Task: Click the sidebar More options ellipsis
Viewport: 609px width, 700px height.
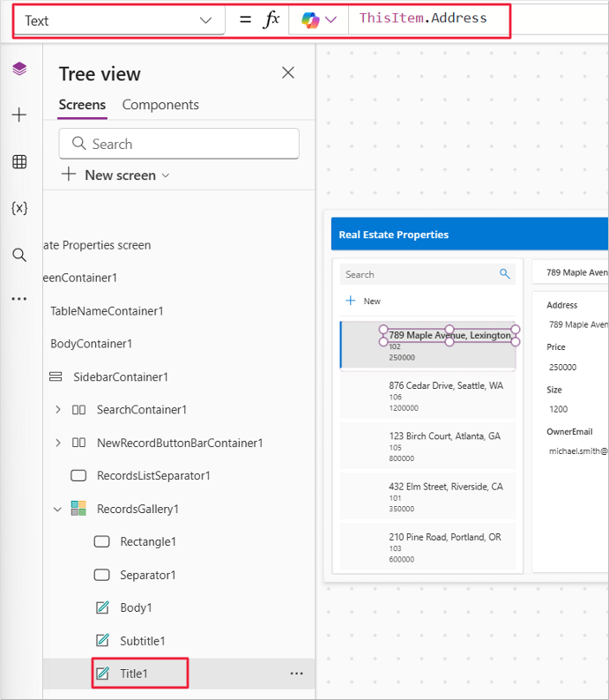Action: 19,299
